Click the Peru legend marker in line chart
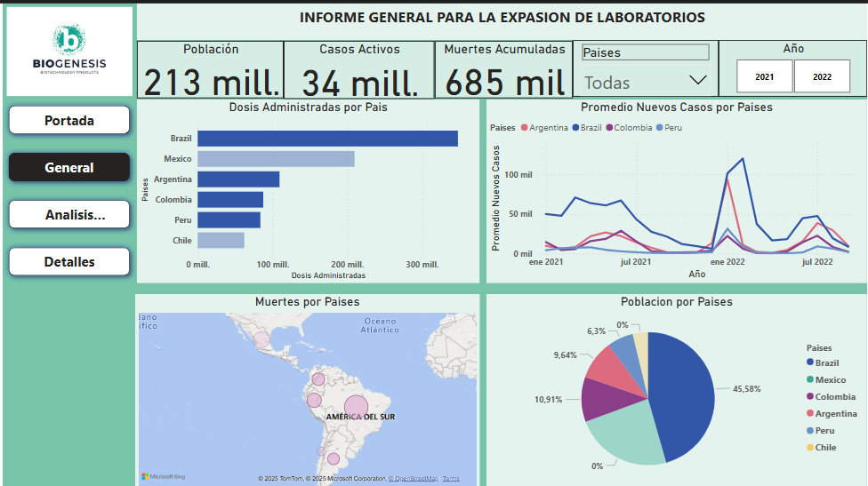The width and height of the screenshot is (868, 486). pos(659,128)
